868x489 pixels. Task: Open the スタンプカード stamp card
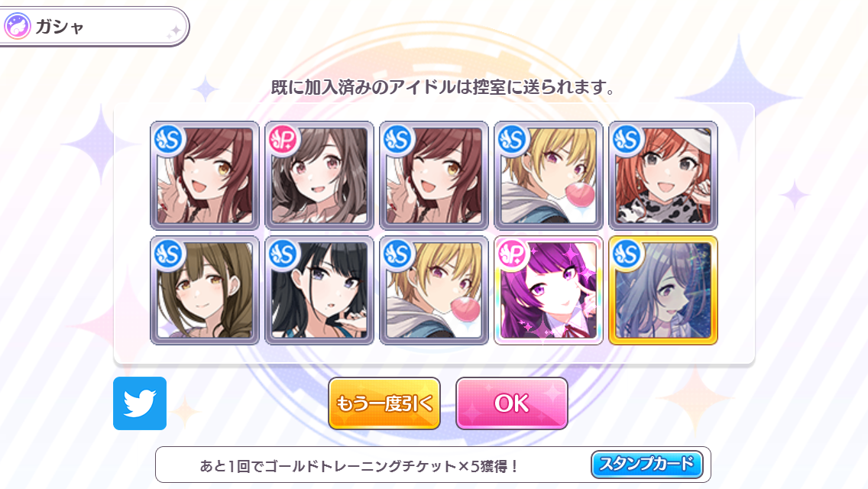646,464
